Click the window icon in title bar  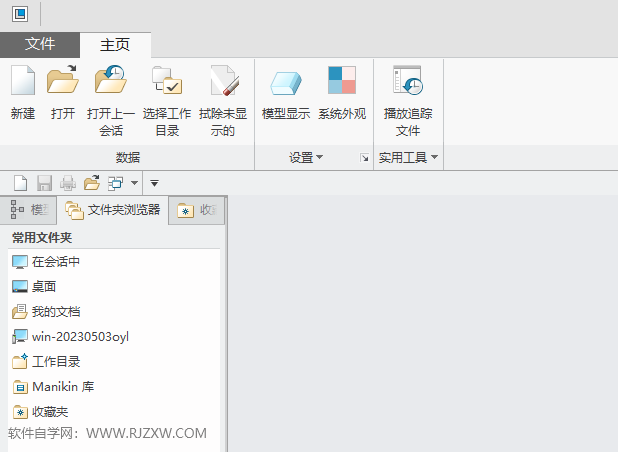point(20,14)
